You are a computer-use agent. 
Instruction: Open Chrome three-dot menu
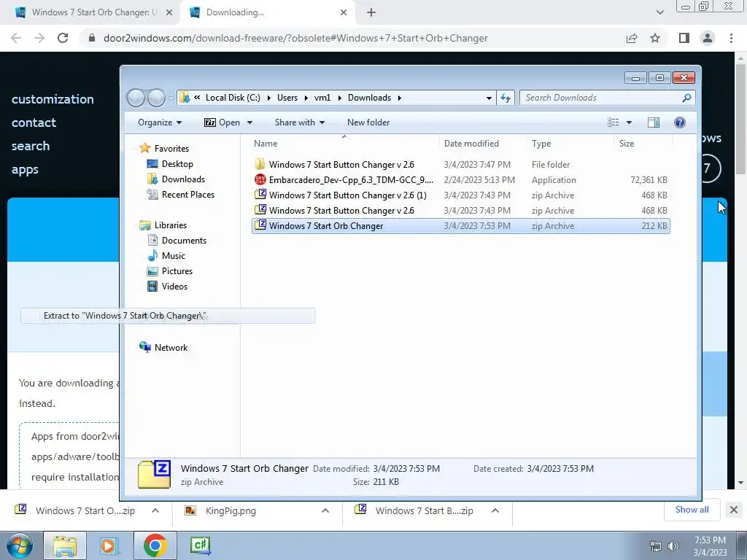[x=731, y=38]
